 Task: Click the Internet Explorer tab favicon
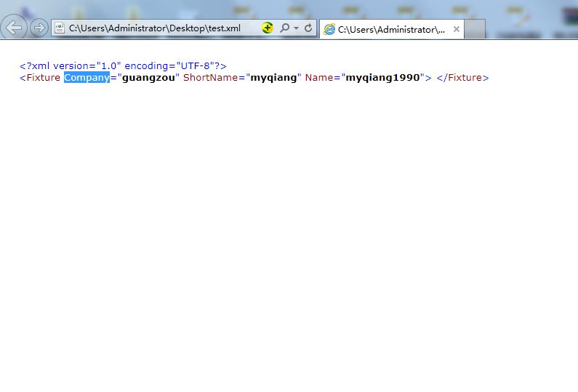click(329, 30)
